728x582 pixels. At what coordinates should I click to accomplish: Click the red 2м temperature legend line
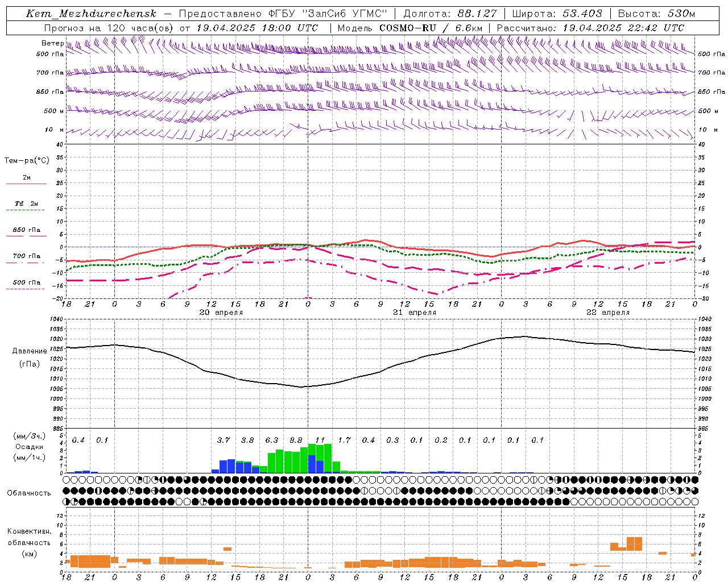coord(26,184)
